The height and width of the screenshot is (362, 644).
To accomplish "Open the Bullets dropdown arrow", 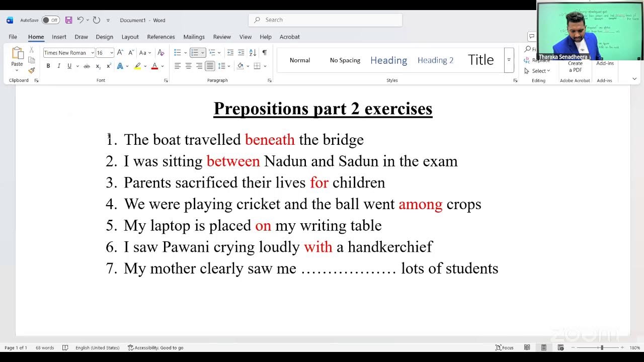I will coord(186,53).
